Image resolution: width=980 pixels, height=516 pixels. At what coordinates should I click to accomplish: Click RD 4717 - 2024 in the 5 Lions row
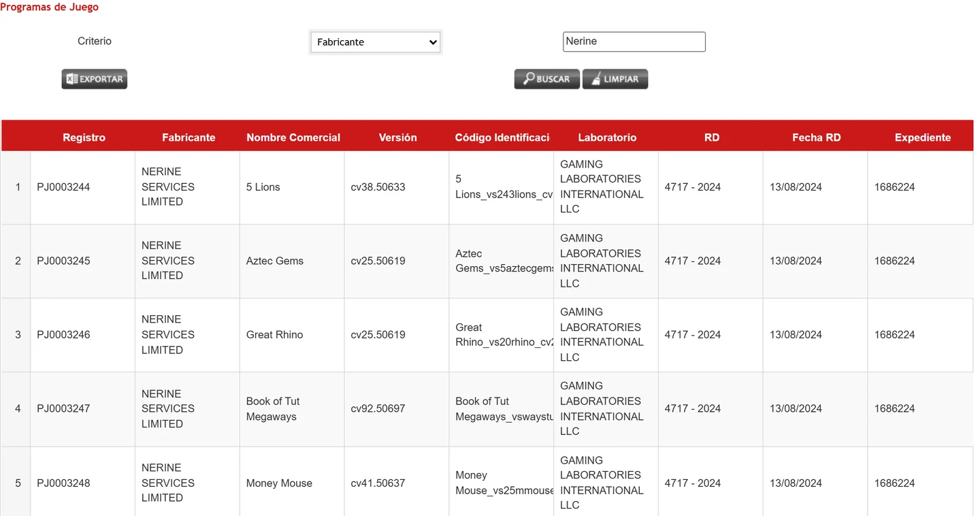point(693,187)
